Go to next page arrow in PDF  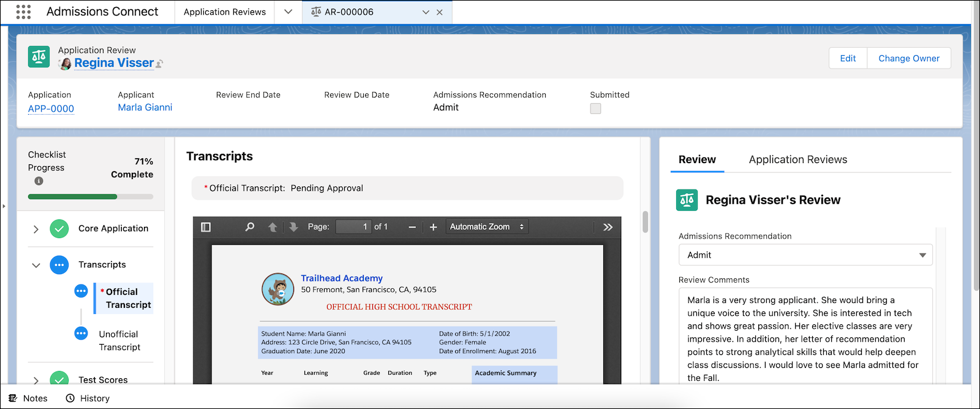293,227
